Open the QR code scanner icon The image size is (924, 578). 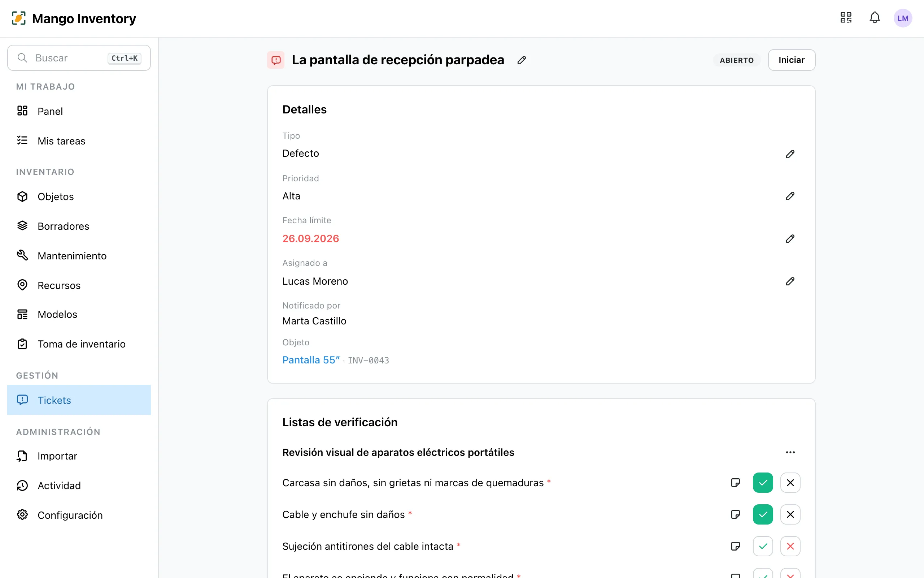click(x=846, y=18)
